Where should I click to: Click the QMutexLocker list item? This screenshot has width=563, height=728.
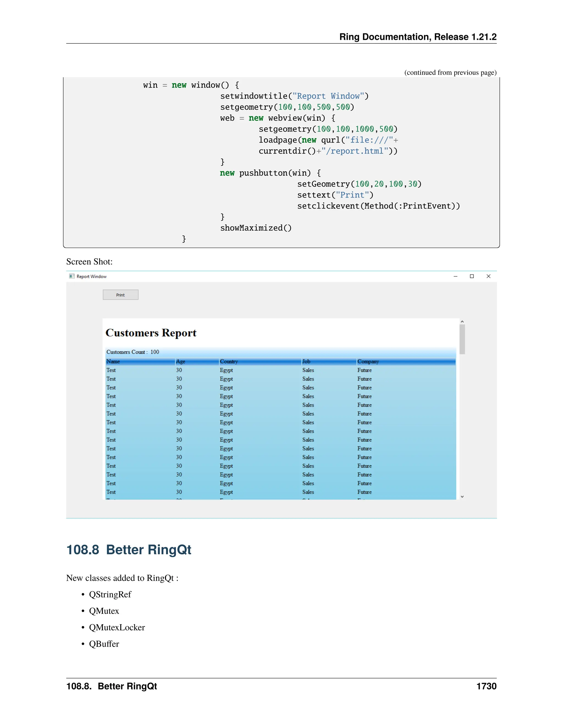click(x=117, y=627)
